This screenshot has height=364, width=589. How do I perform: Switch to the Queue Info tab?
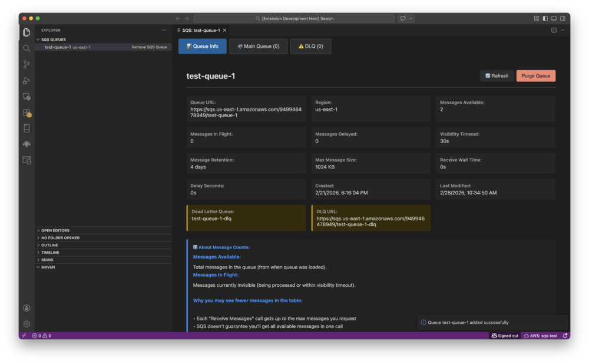[203, 46]
